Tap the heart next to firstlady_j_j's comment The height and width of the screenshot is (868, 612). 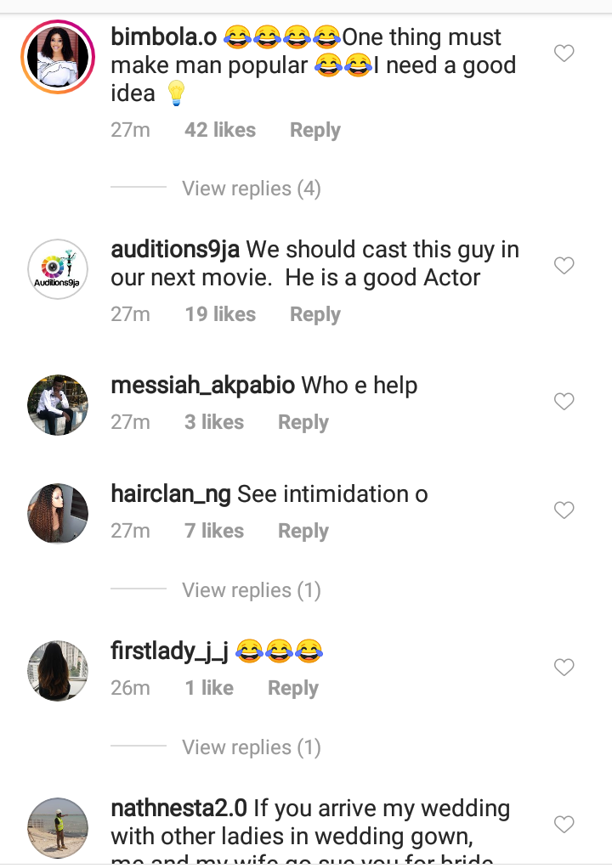(x=564, y=668)
